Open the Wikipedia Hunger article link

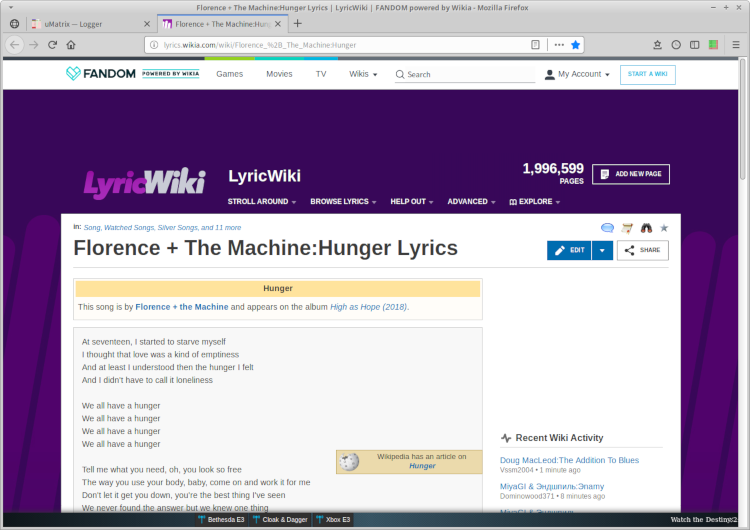click(422, 466)
